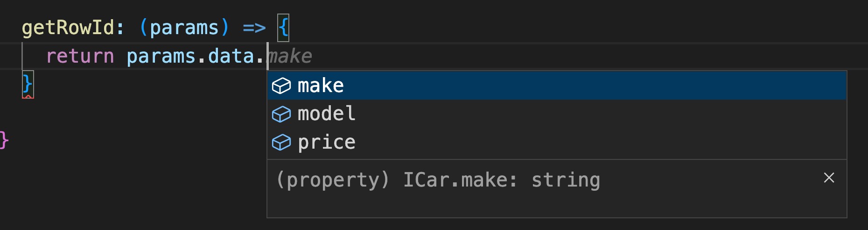The height and width of the screenshot is (230, 868).
Task: Click the pink closing brace at left edge
Action: 4,140
